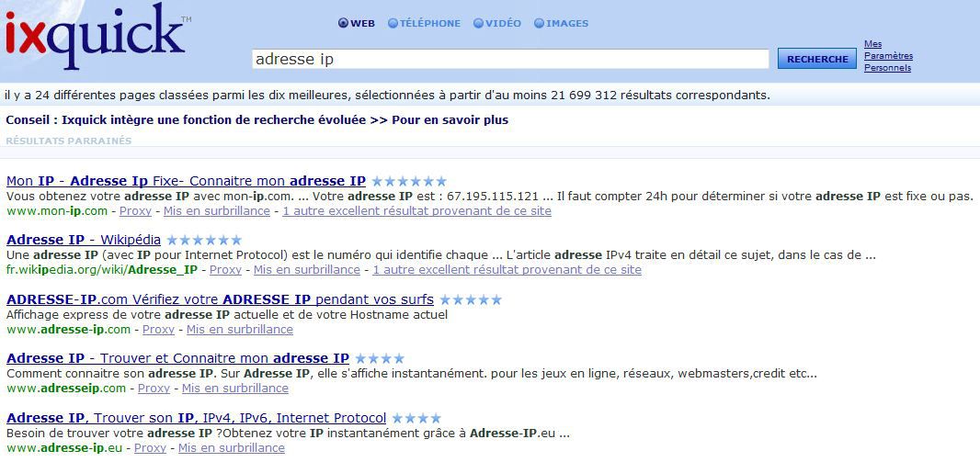Click the '21 699 312 résultats' summary line
Image resolution: width=980 pixels, height=462 pixels.
point(387,95)
